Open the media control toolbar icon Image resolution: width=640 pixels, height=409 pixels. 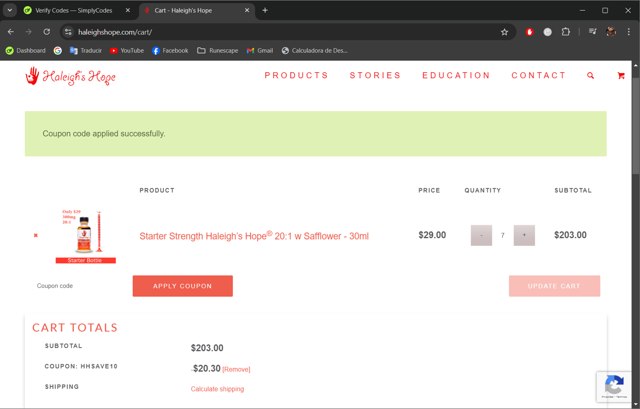593,32
